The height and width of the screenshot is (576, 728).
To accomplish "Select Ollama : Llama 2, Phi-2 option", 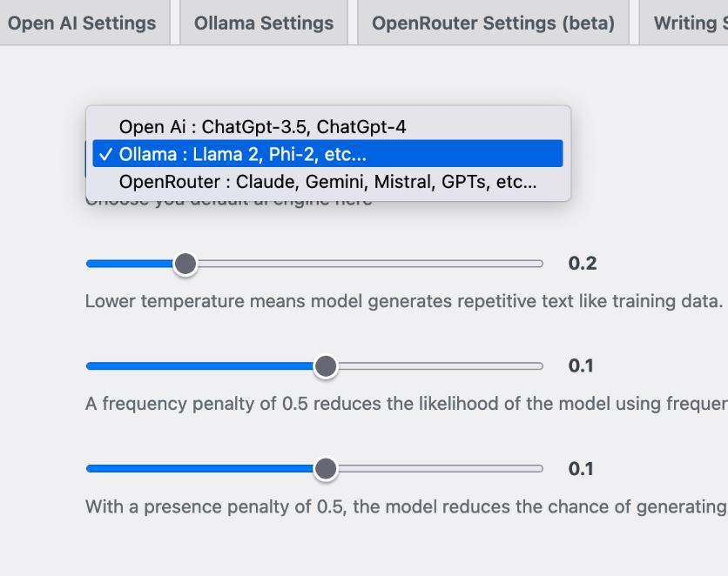I will 327,154.
